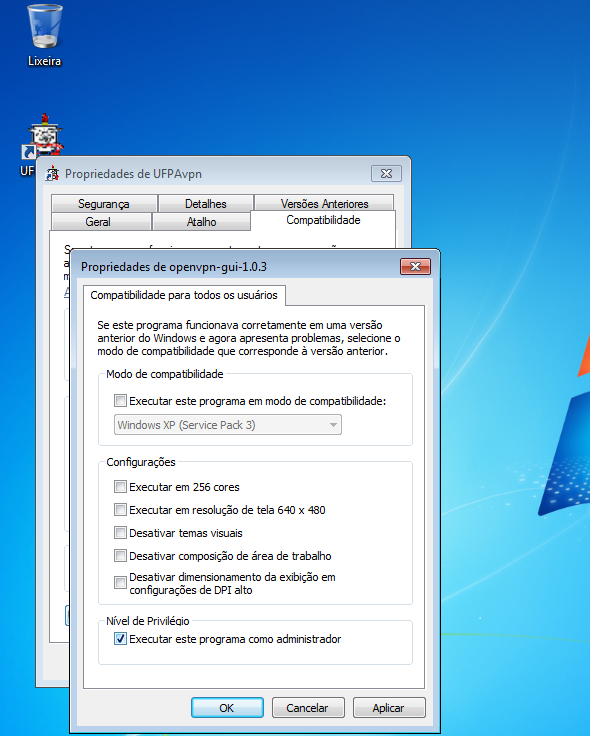Screen dimensions: 590x736
Task: Toggle Executar em 256 cores checkbox
Action: click(x=121, y=487)
